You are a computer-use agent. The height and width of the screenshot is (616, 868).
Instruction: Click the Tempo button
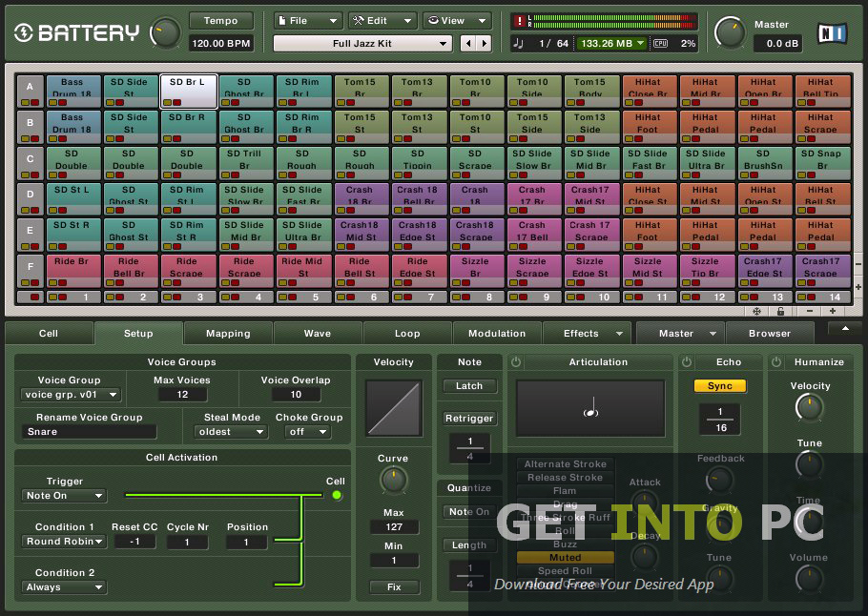pos(221,20)
